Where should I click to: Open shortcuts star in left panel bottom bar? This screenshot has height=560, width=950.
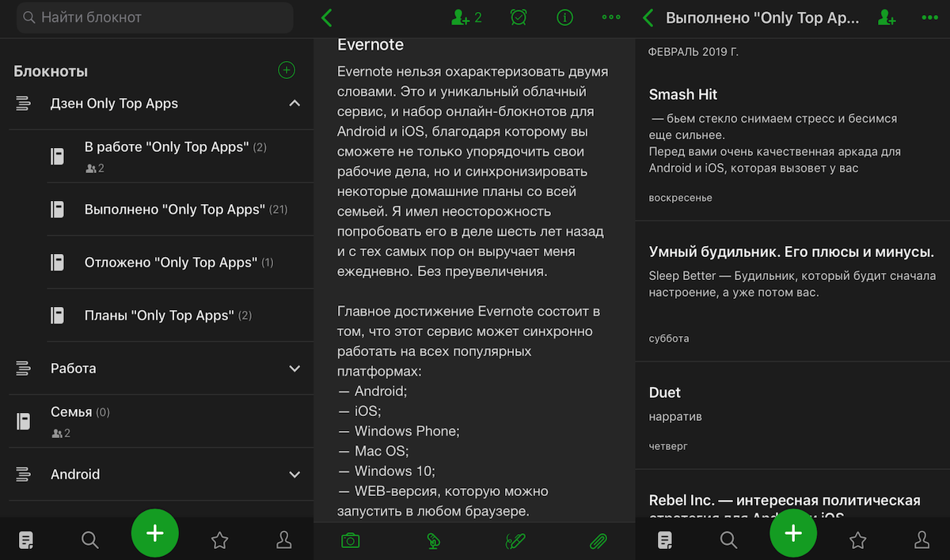coord(219,541)
